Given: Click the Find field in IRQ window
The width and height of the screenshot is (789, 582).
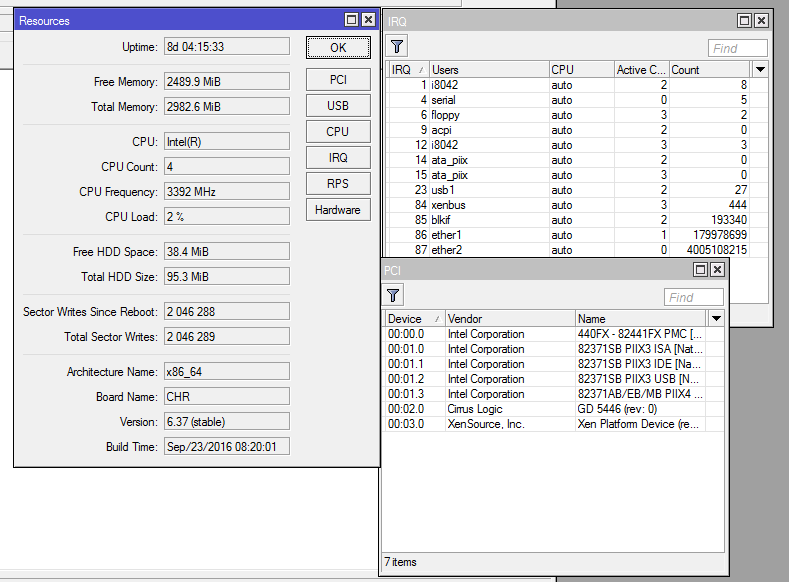Looking at the screenshot, I should point(737,48).
